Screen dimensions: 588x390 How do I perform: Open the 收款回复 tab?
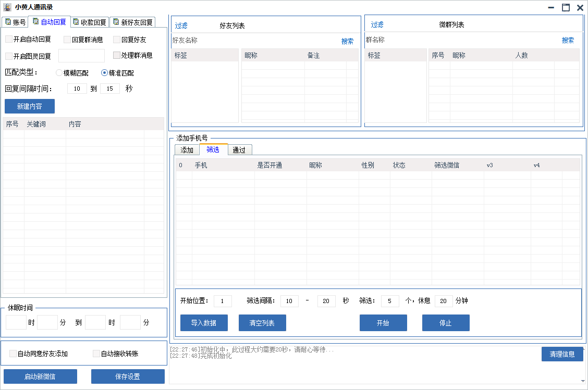pos(89,22)
